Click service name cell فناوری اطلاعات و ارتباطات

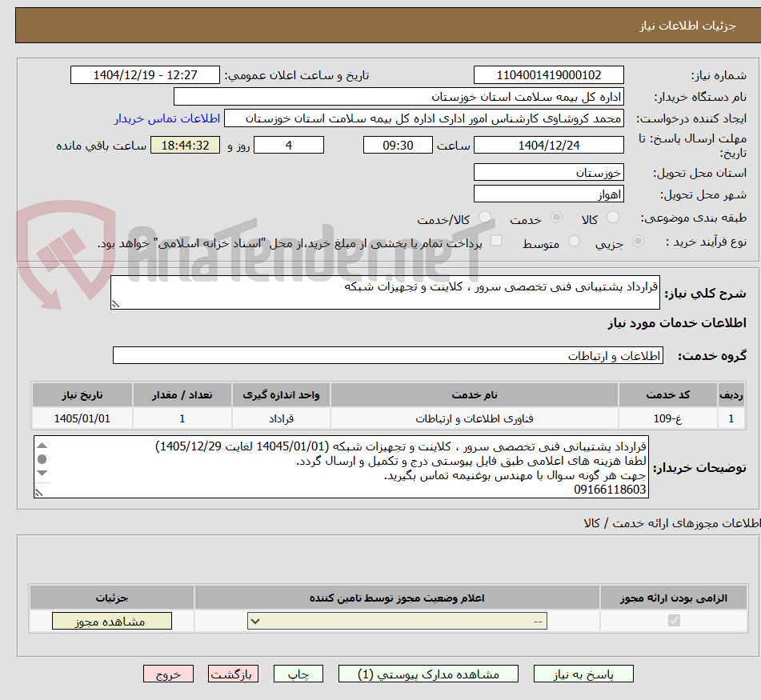(x=475, y=418)
